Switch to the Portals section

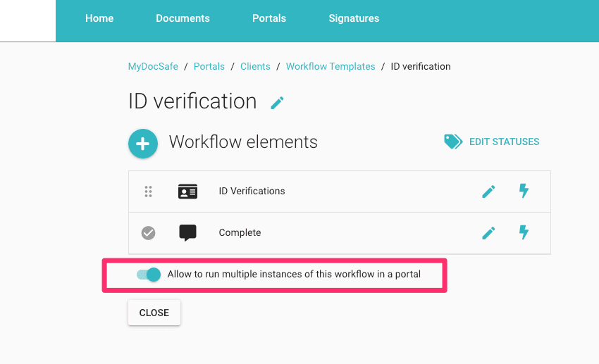pos(269,18)
